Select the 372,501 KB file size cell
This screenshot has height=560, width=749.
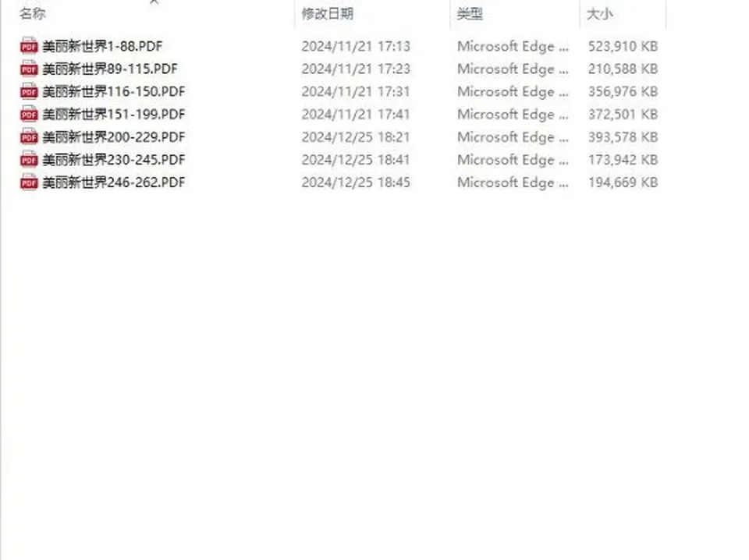[623, 114]
